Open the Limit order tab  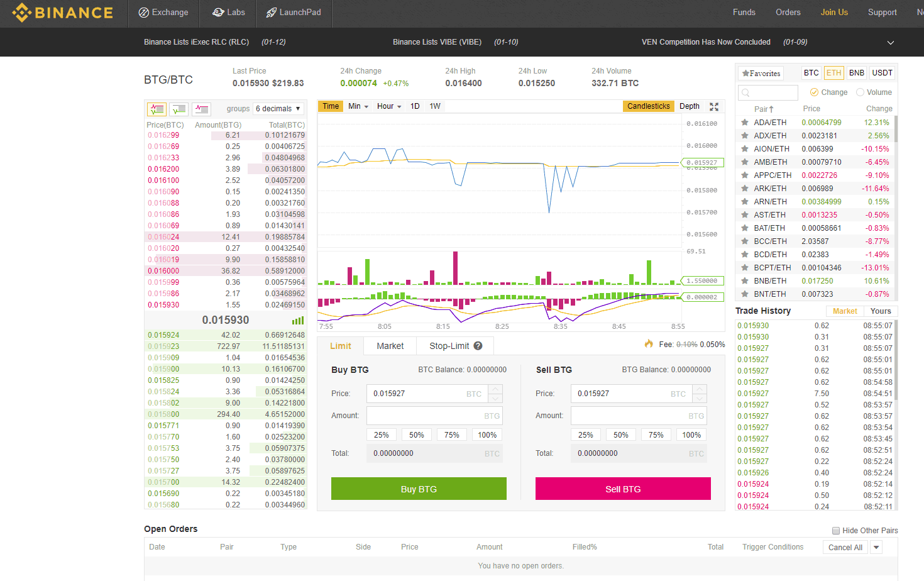pyautogui.click(x=341, y=346)
